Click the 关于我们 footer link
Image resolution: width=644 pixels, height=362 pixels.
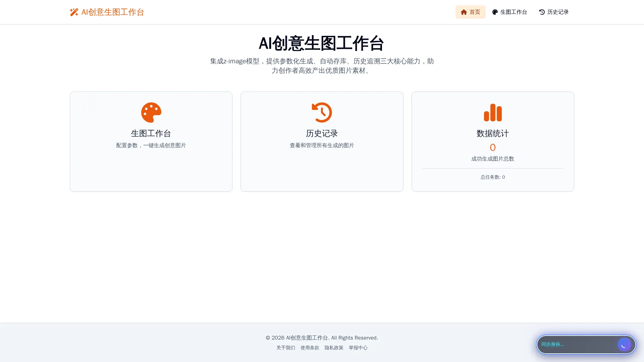coord(285,348)
